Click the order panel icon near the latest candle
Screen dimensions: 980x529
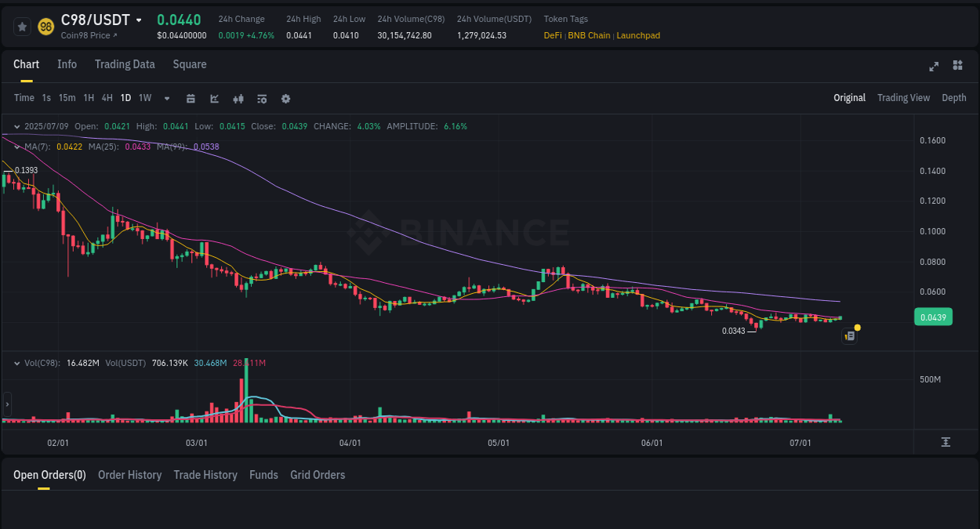point(848,335)
